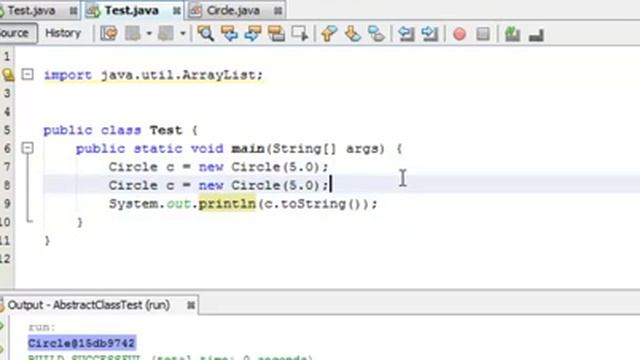Collapse the import statement fold

[x=27, y=74]
